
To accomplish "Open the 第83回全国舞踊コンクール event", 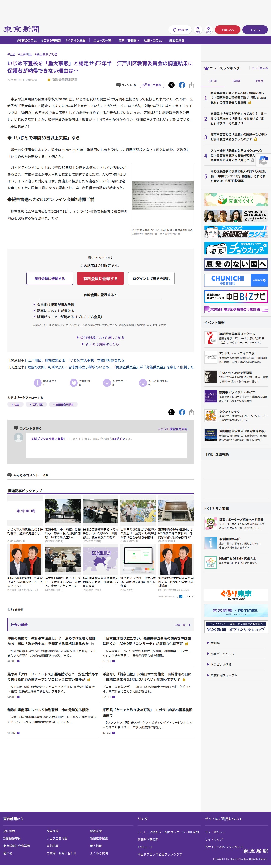I will click(x=236, y=338).
